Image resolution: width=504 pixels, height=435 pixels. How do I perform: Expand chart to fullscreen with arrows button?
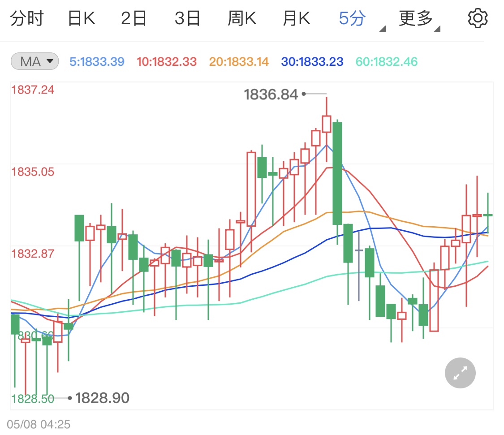(x=460, y=373)
